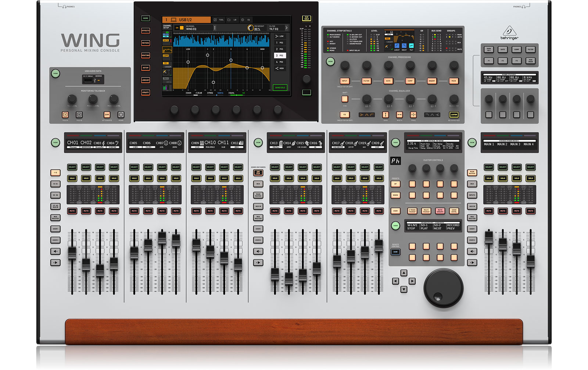Open the METERS screen button

tap(146, 43)
